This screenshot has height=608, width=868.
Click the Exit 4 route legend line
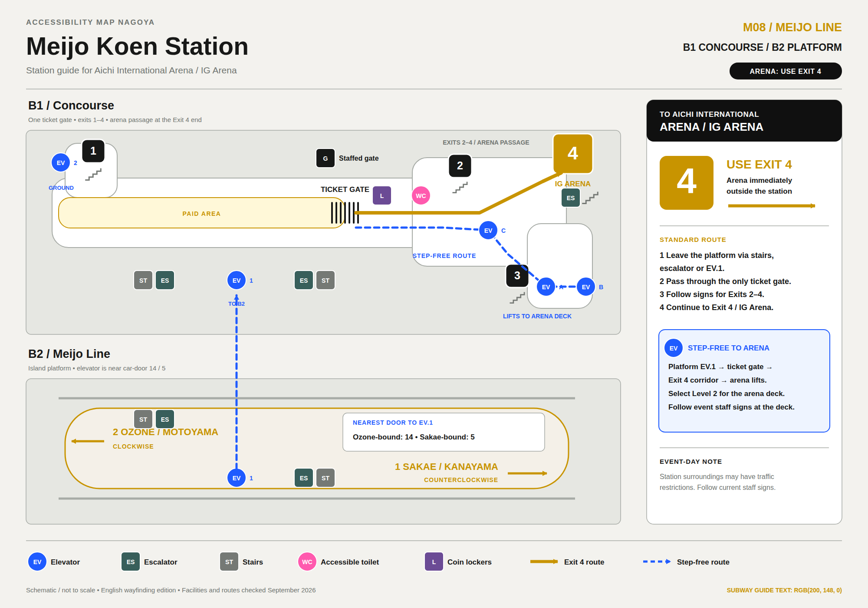(544, 562)
